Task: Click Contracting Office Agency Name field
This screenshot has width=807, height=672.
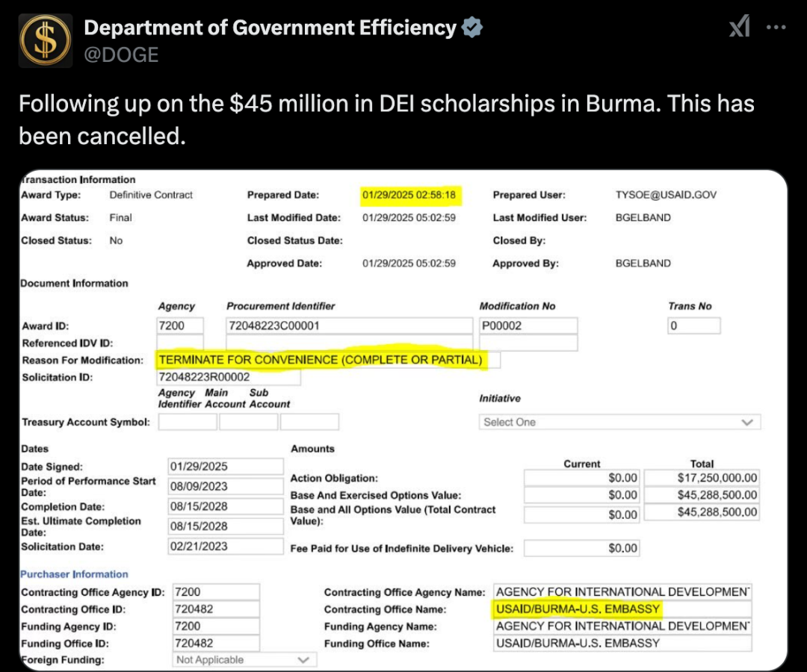Action: pos(622,592)
